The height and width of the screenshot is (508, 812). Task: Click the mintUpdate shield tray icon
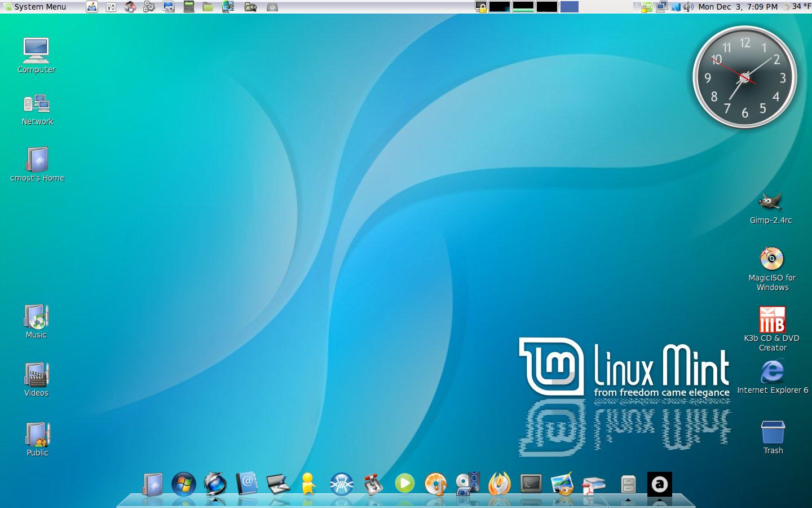pos(648,7)
